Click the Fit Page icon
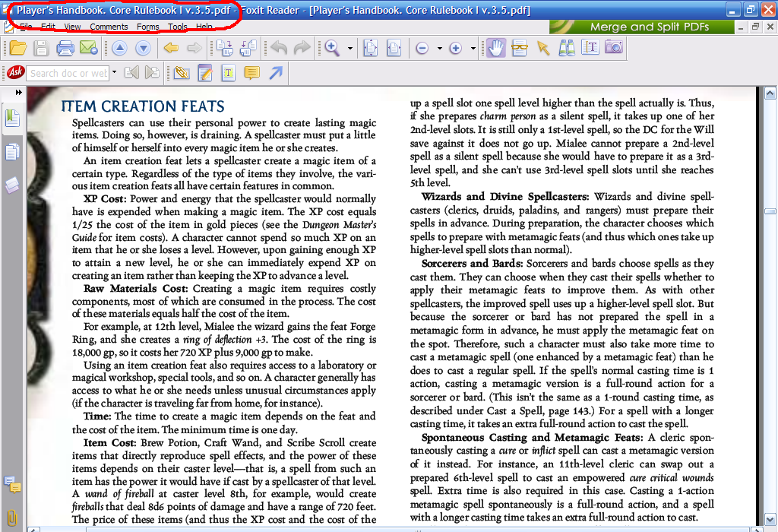778x532 pixels. click(x=371, y=48)
